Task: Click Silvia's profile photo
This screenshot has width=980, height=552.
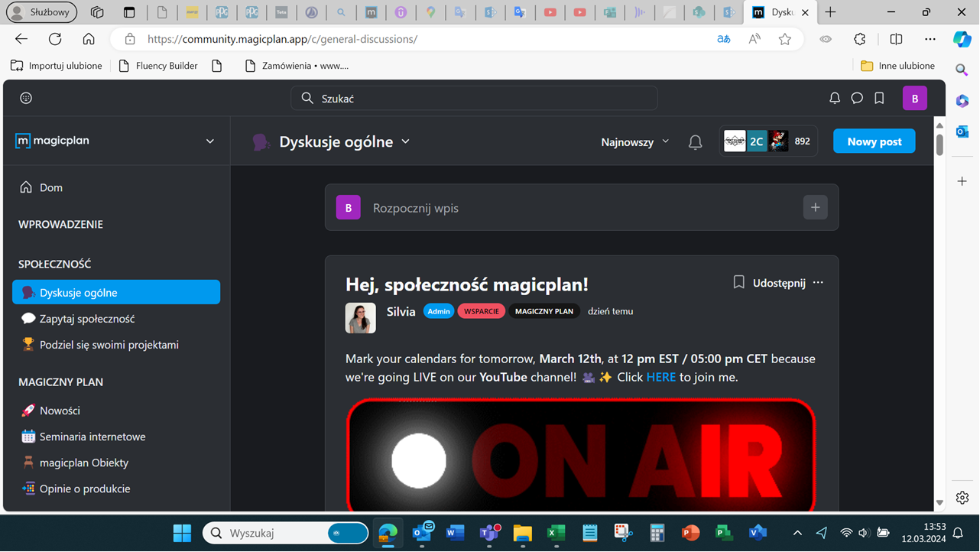Action: point(361,318)
